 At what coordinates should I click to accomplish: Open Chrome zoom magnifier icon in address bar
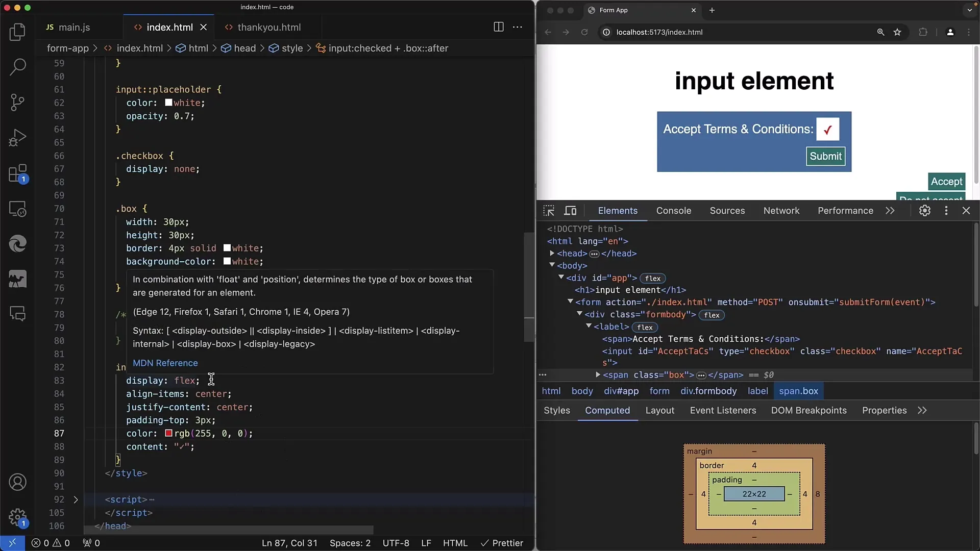880,32
